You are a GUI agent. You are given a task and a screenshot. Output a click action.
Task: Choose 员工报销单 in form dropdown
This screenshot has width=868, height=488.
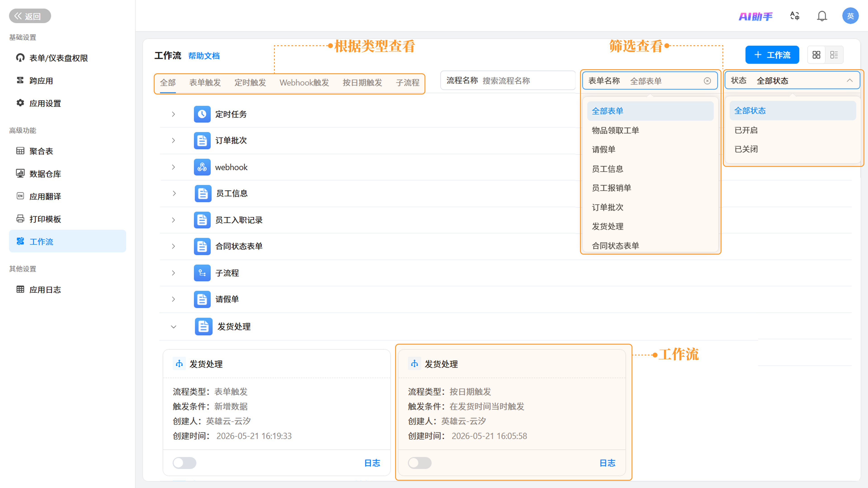650,188
